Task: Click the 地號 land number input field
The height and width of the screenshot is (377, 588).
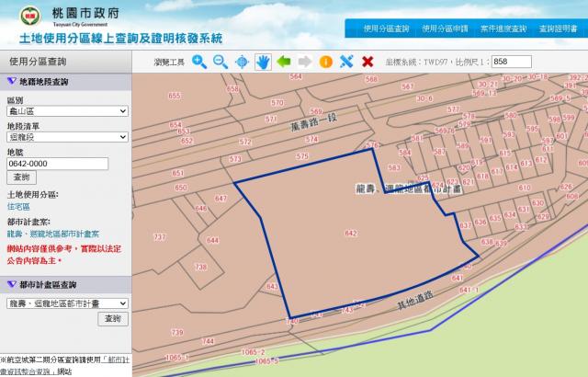Action: (57, 163)
